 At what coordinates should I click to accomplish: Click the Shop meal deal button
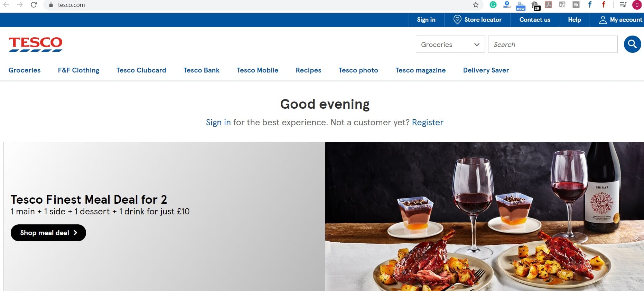(48, 233)
